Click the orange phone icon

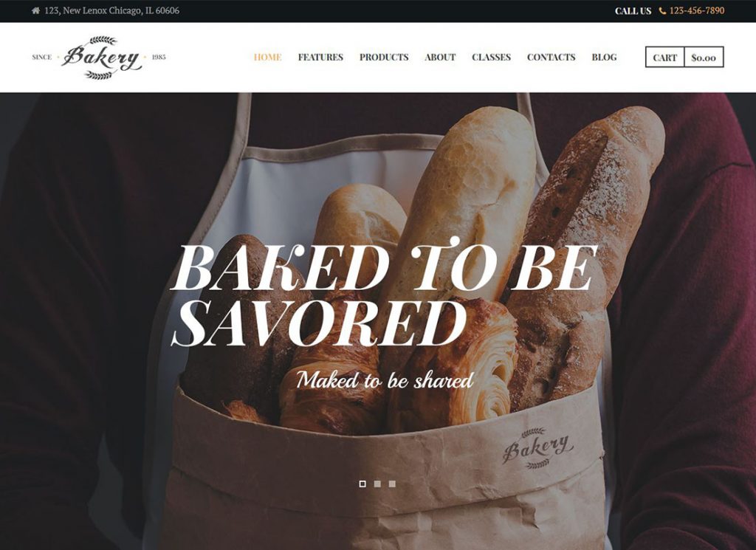[x=662, y=11]
